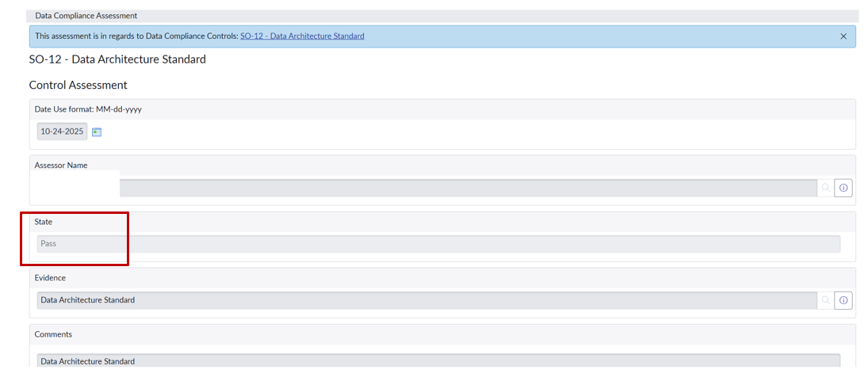The width and height of the screenshot is (868, 385).
Task: Click the State field label
Action: pyautogui.click(x=44, y=222)
